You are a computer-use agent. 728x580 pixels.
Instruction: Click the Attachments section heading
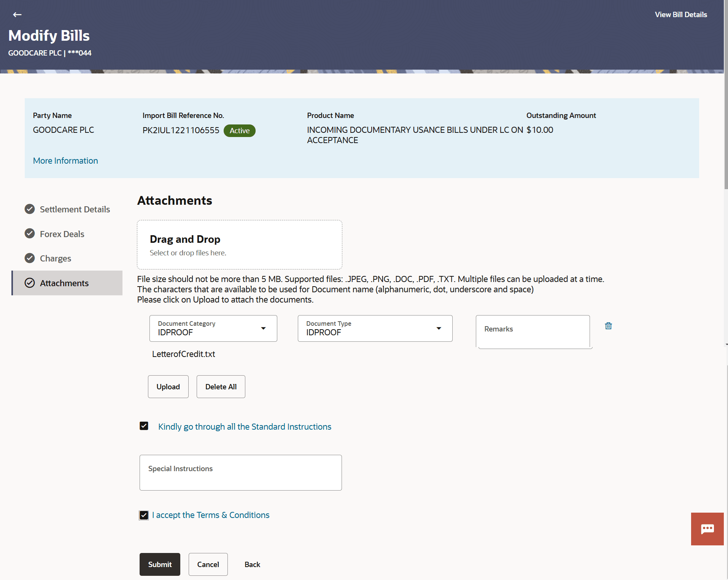pyautogui.click(x=175, y=201)
